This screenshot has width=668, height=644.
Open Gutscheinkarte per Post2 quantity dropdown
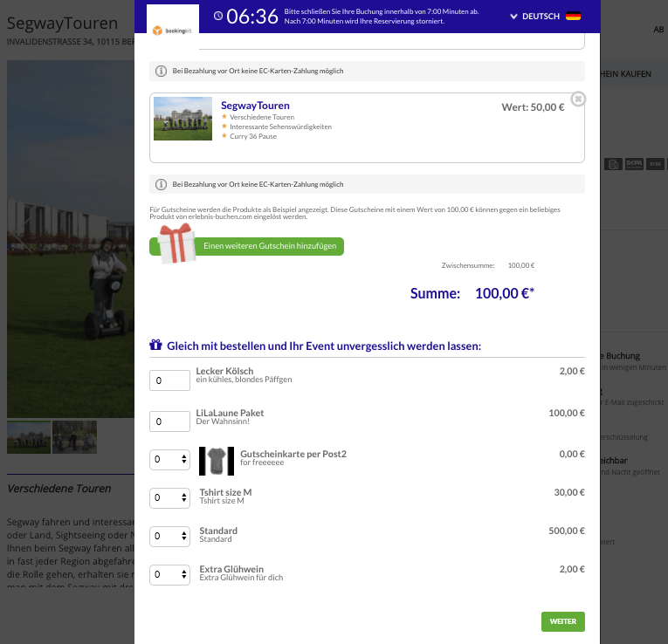coord(169,460)
